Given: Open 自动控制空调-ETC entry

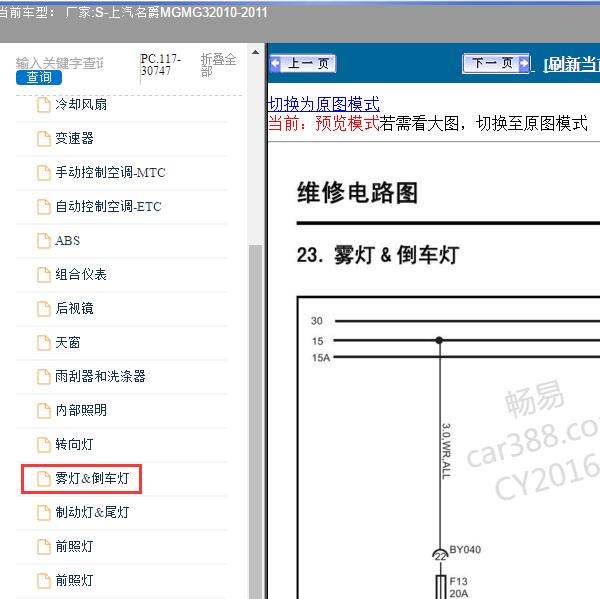Looking at the screenshot, I should (108, 206).
